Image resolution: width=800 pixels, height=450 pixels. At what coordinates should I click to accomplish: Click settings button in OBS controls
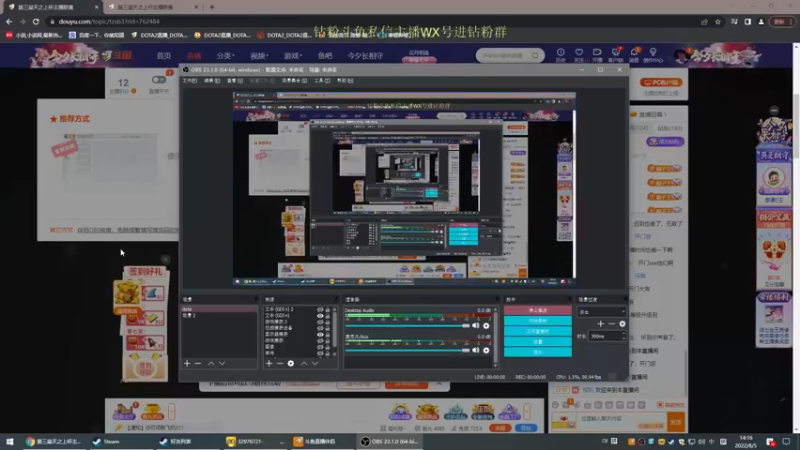(x=538, y=341)
